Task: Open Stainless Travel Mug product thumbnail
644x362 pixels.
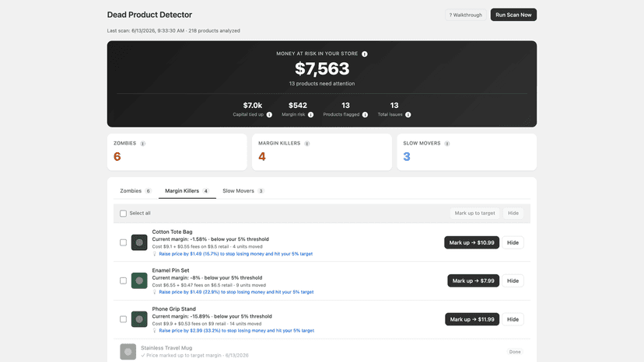Action: [x=128, y=352]
